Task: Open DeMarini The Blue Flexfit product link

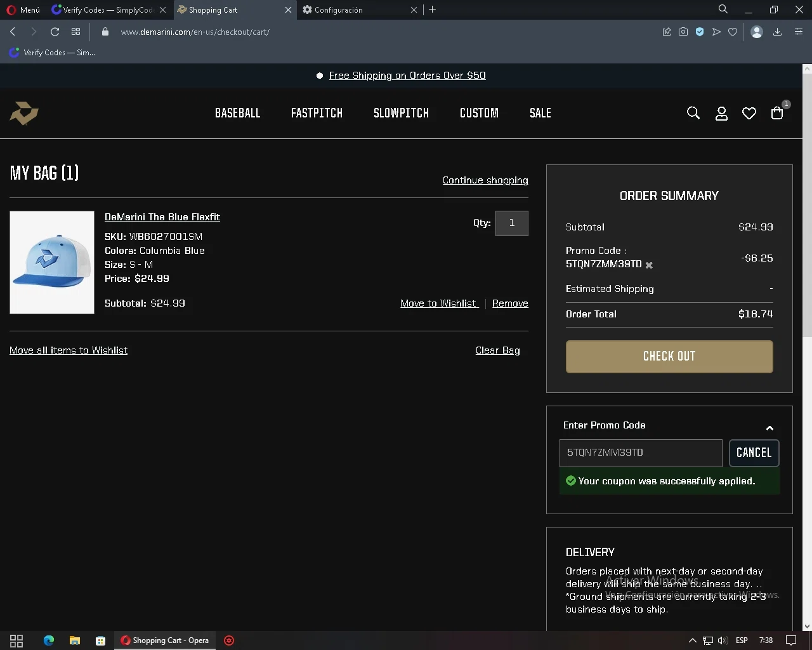Action: tap(162, 217)
